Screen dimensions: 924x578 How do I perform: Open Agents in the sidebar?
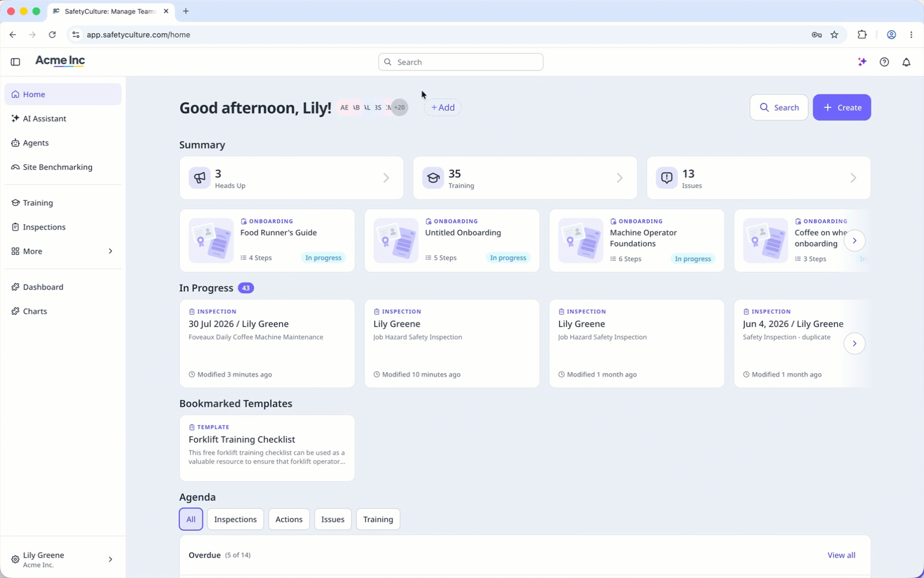pos(63,143)
